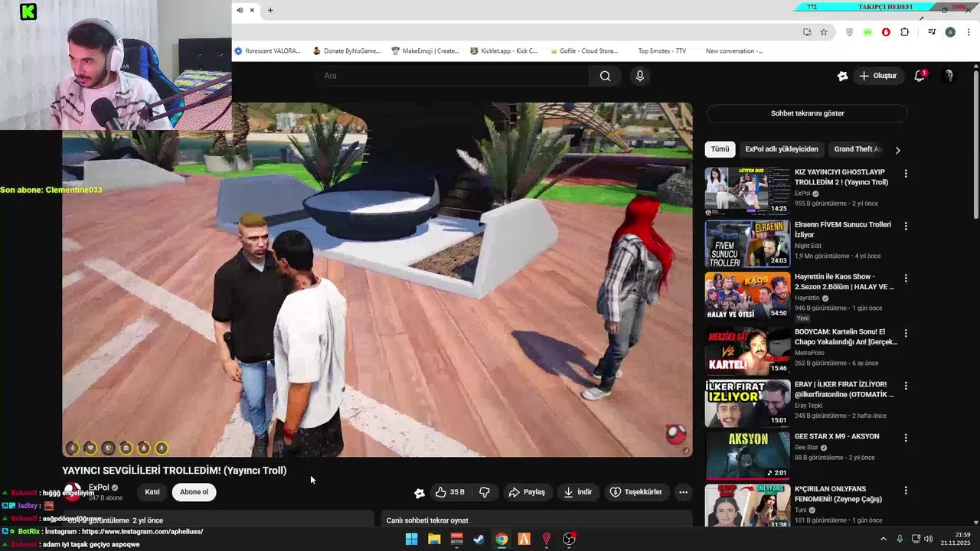Viewport: 980px width, 551px height.
Task: Start voice search with the microphone icon
Action: click(640, 76)
